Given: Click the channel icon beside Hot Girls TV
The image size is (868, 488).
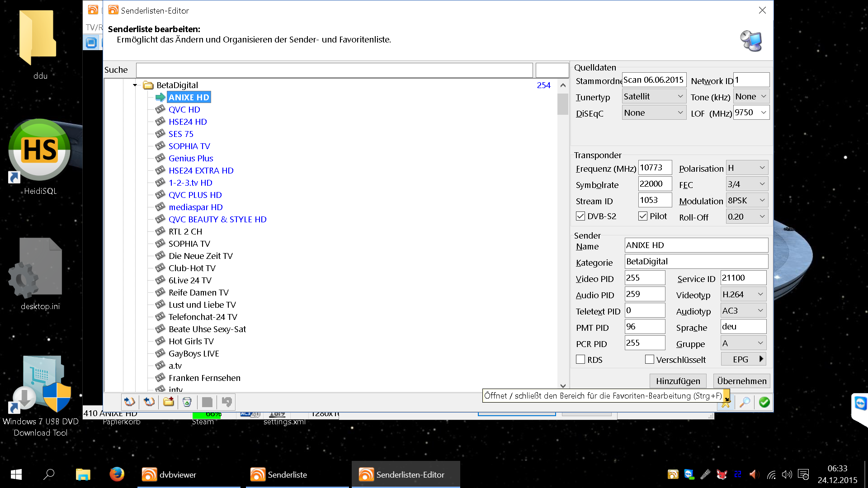Looking at the screenshot, I should point(160,341).
